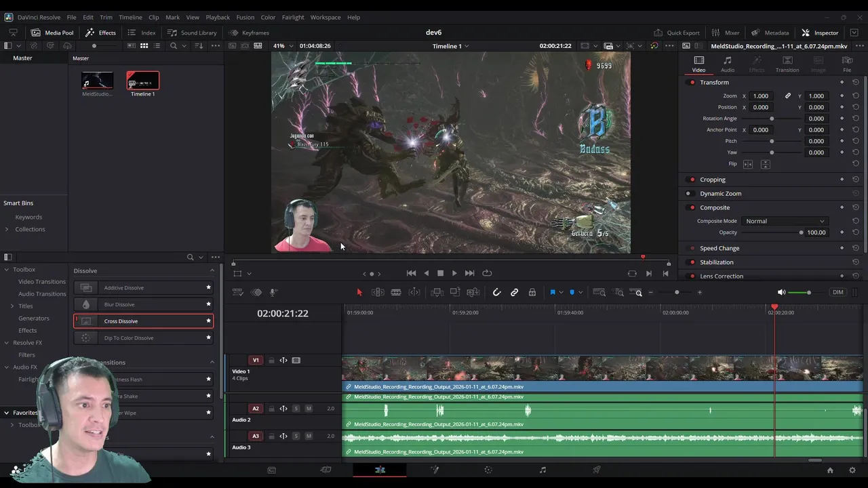Toggle timeline Snapping magnet icon
Image resolution: width=868 pixels, height=488 pixels.
click(x=496, y=292)
